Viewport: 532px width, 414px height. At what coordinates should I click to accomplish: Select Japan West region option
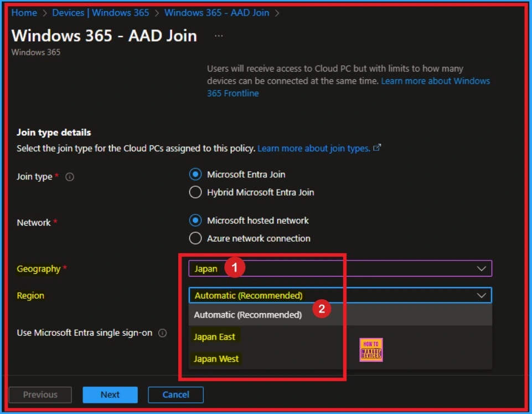340,359
